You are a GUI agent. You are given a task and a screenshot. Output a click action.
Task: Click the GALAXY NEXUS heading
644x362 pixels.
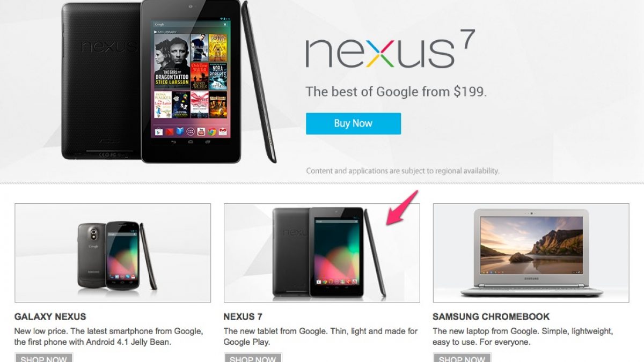pos(50,316)
